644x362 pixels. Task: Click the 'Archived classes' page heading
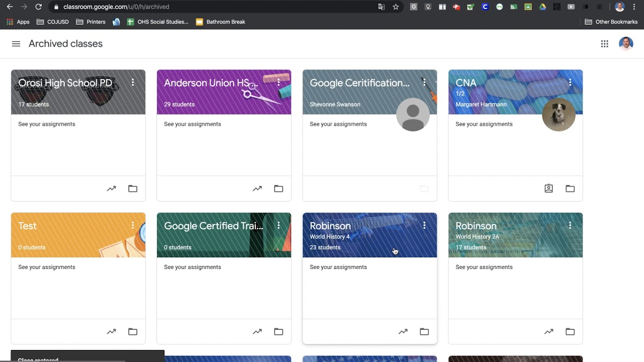65,44
